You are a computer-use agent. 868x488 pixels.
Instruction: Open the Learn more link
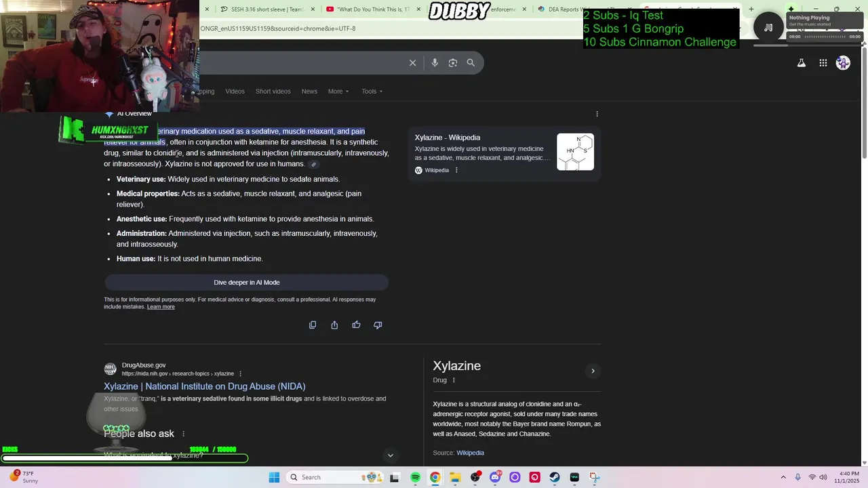pos(161,307)
